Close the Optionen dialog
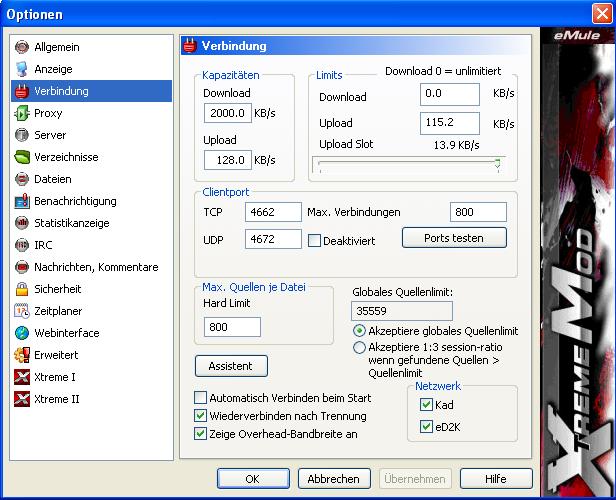Image resolution: width=616 pixels, height=500 pixels. tap(602, 14)
